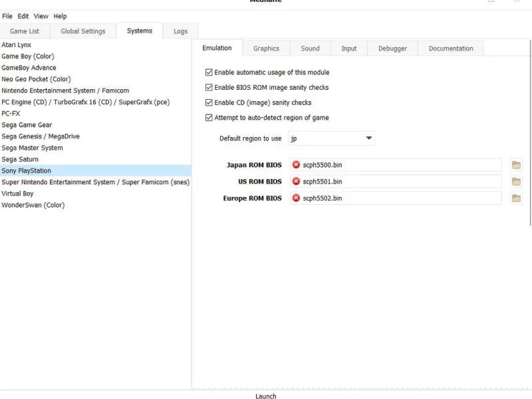Select the Emulation sub-tab
This screenshot has height=399, width=532.
217,48
